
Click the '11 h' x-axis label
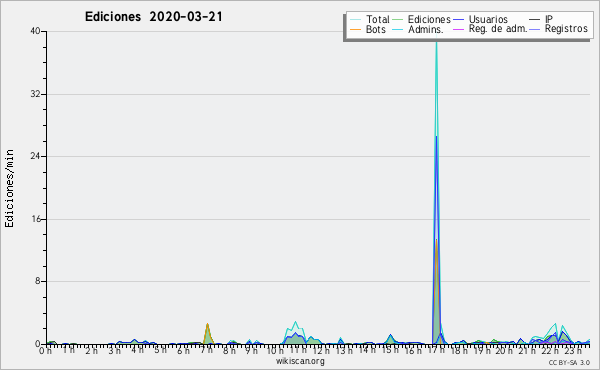tap(298, 350)
